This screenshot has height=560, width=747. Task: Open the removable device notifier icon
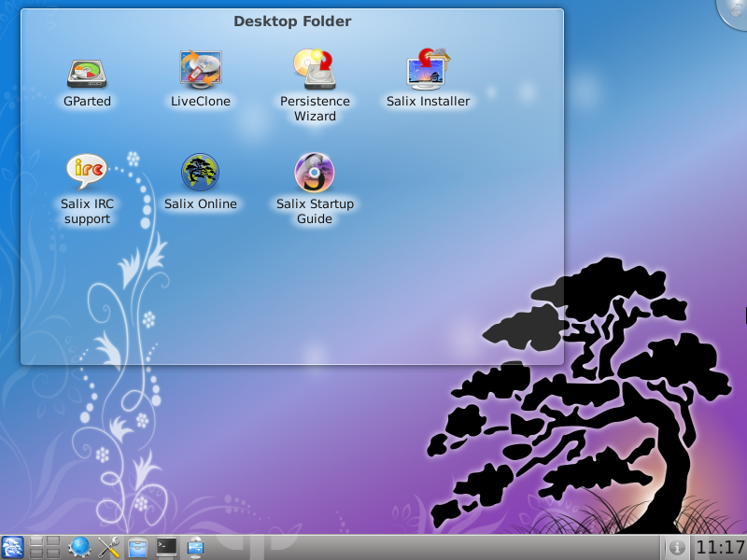click(x=195, y=547)
